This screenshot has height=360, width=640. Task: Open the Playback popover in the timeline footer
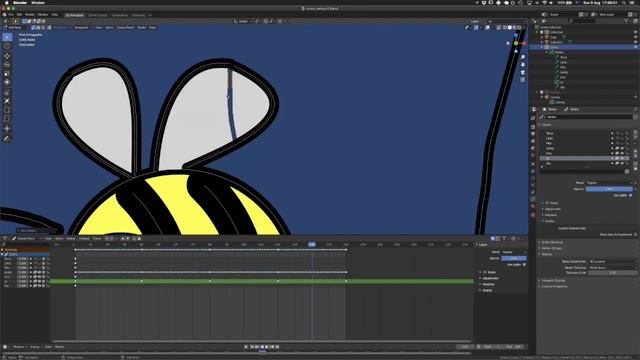[x=20, y=347]
